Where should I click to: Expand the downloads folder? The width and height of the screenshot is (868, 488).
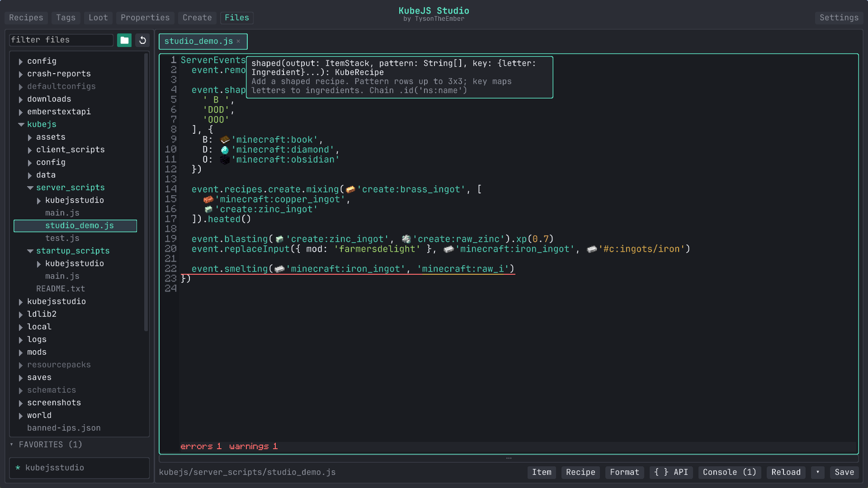(21, 99)
